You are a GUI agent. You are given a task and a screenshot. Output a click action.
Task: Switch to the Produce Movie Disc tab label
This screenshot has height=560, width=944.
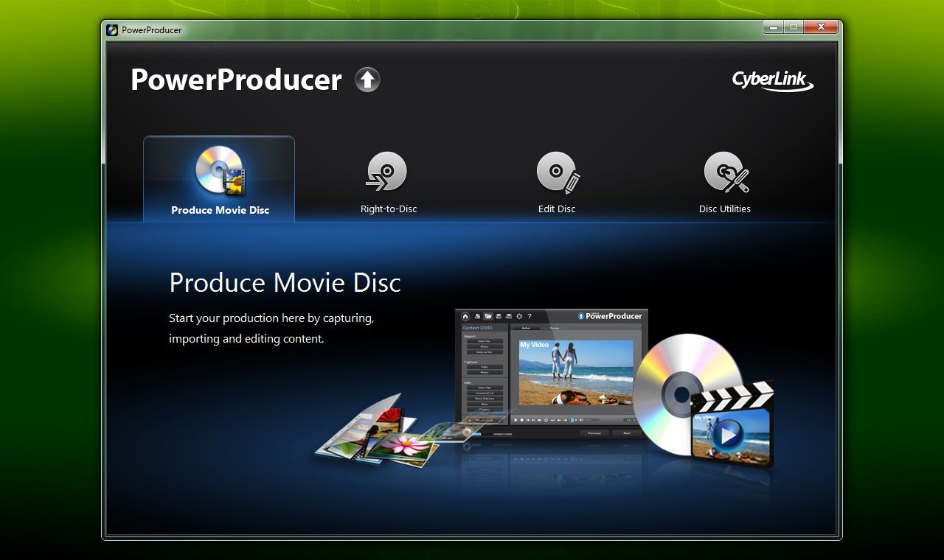[x=221, y=210]
